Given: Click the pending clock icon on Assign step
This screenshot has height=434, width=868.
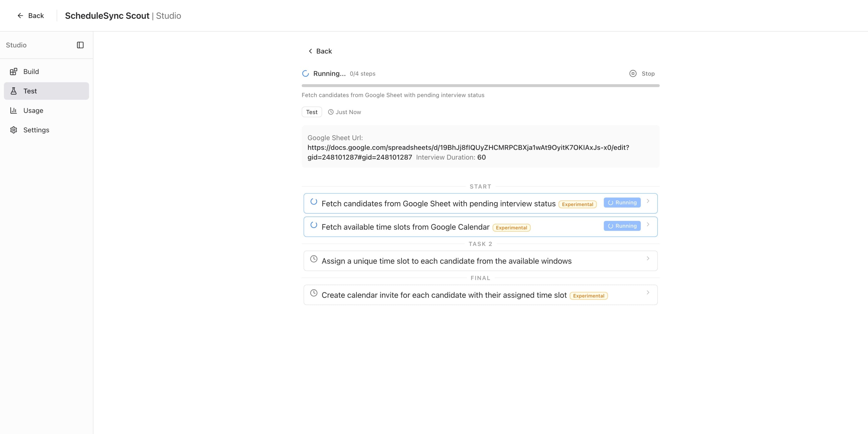Looking at the screenshot, I should point(314,259).
